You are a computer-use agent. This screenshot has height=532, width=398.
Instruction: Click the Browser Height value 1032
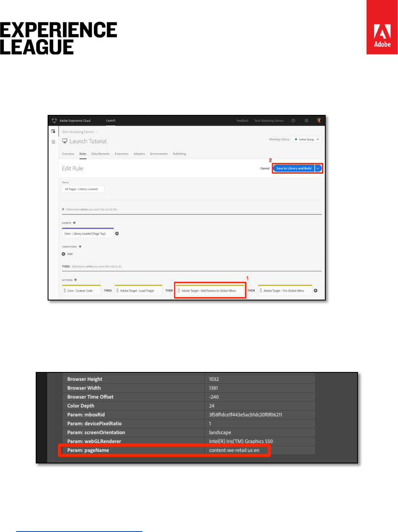pyautogui.click(x=215, y=379)
